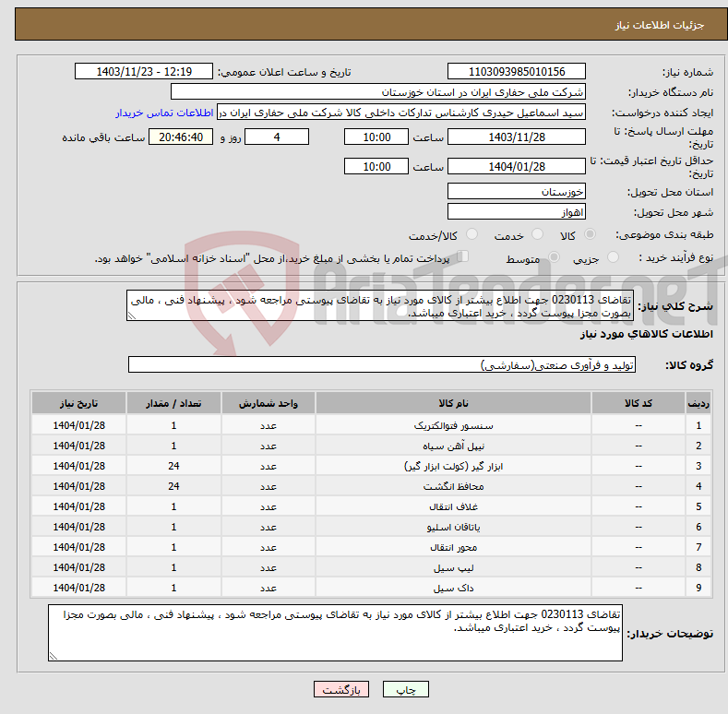Click the نام کالا column header
Screen dimensions: 728x714
pyautogui.click(x=453, y=403)
